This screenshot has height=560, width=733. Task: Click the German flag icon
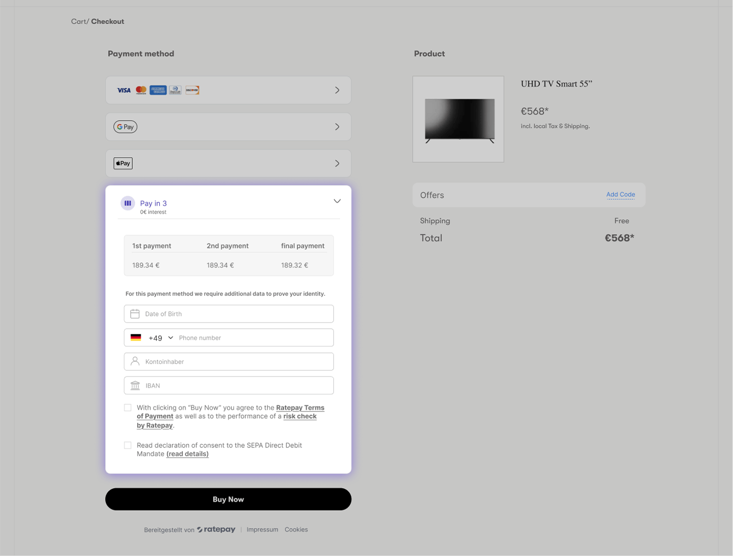point(136,338)
